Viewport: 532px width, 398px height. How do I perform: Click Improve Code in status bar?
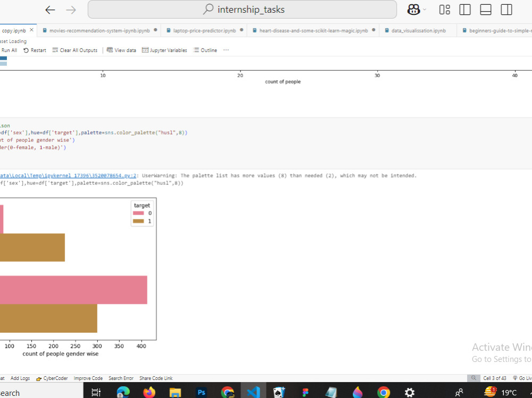pos(88,378)
